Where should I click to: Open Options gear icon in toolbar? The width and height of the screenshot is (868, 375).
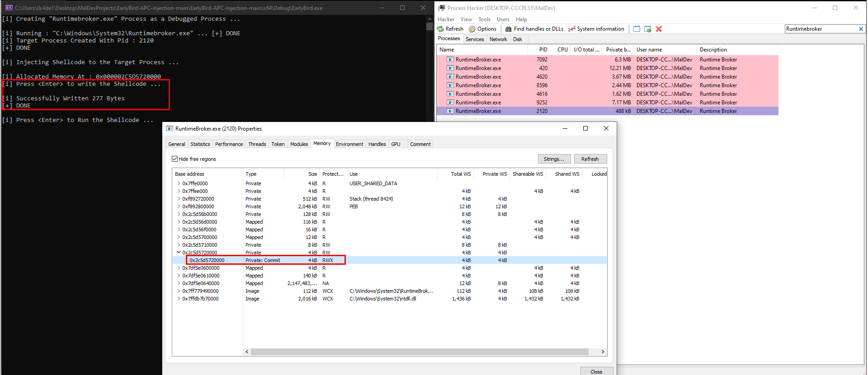472,29
